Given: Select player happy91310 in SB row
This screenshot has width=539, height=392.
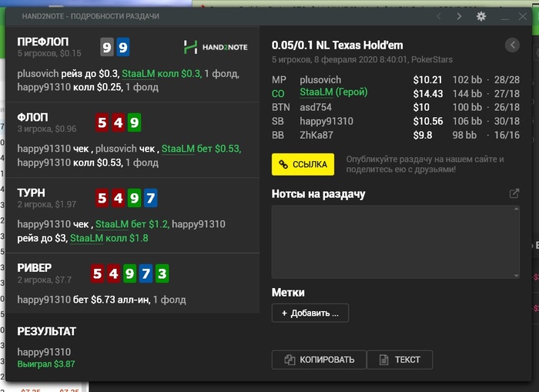Looking at the screenshot, I should [x=326, y=121].
